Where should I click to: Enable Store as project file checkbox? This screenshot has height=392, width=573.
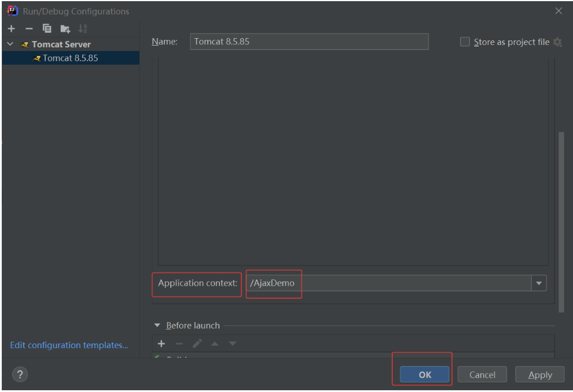(465, 42)
